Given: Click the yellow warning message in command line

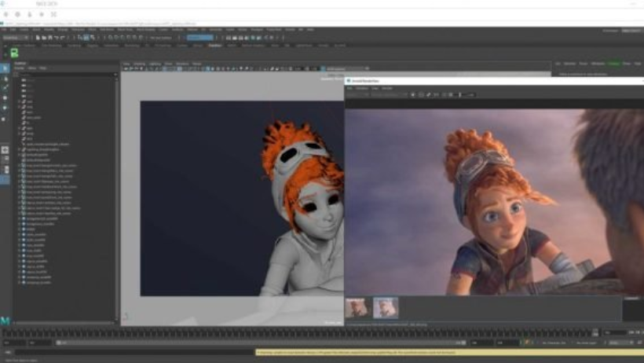Looking at the screenshot, I should (x=450, y=352).
